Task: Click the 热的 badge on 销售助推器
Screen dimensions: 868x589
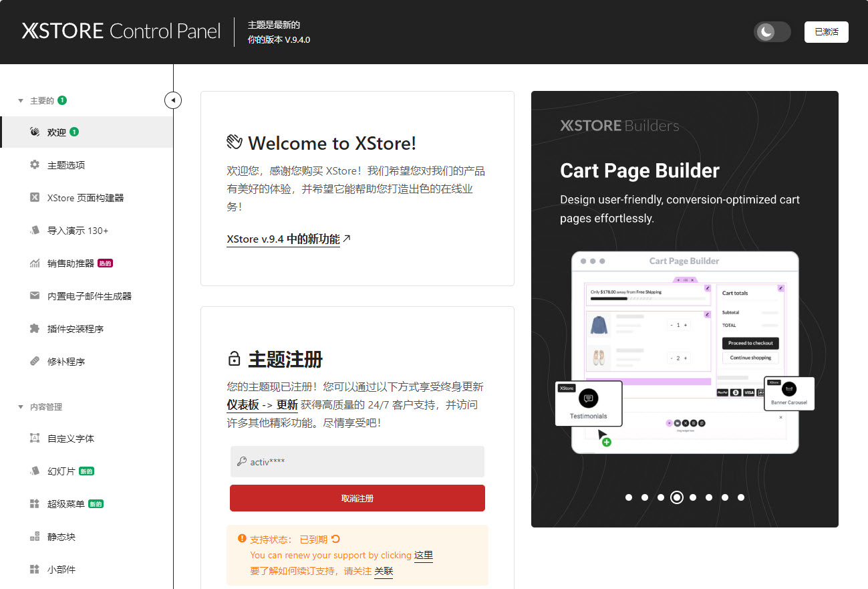Action: [x=106, y=263]
